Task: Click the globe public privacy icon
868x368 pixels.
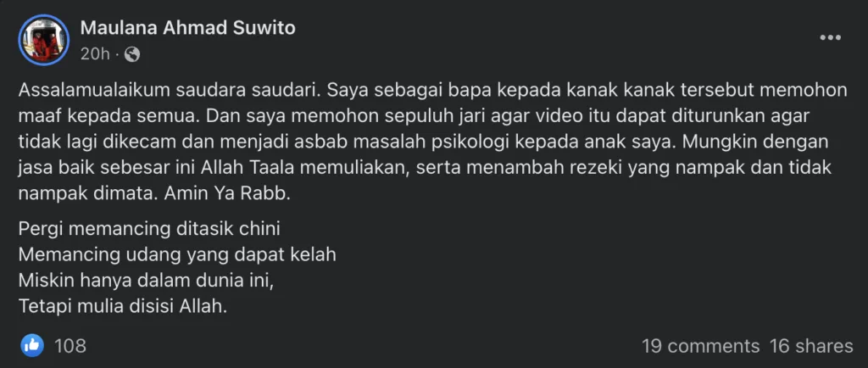Action: pos(132,54)
